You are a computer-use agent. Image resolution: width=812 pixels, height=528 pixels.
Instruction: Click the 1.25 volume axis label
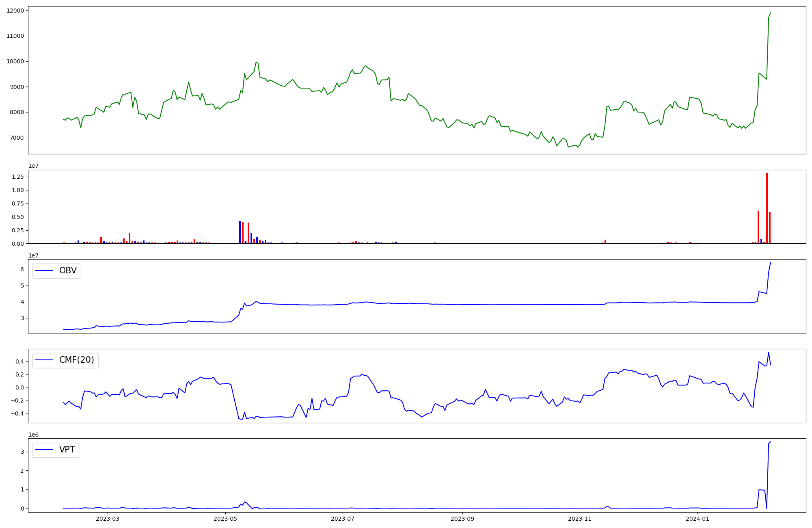18,177
